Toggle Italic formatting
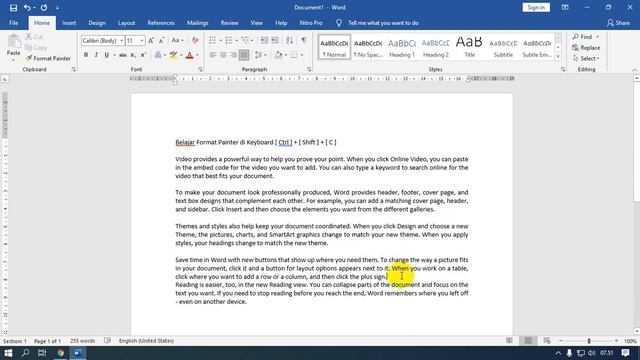This screenshot has height=360, width=640. point(96,55)
